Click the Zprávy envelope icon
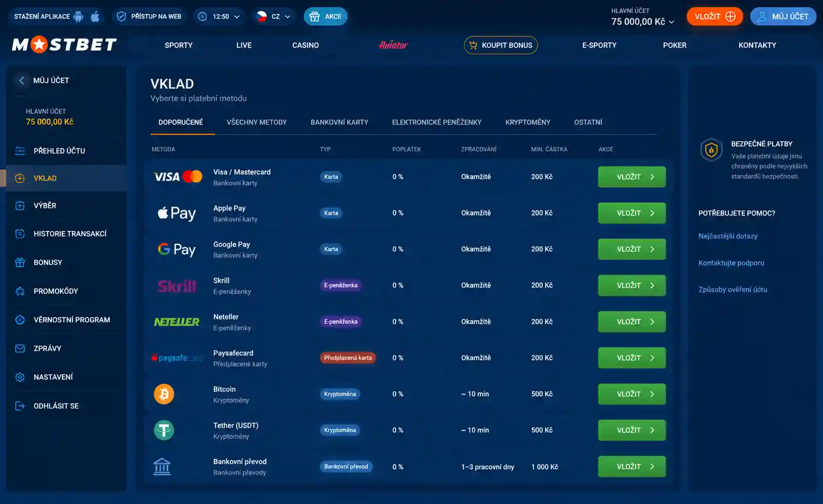Image resolution: width=823 pixels, height=504 pixels. [x=20, y=349]
